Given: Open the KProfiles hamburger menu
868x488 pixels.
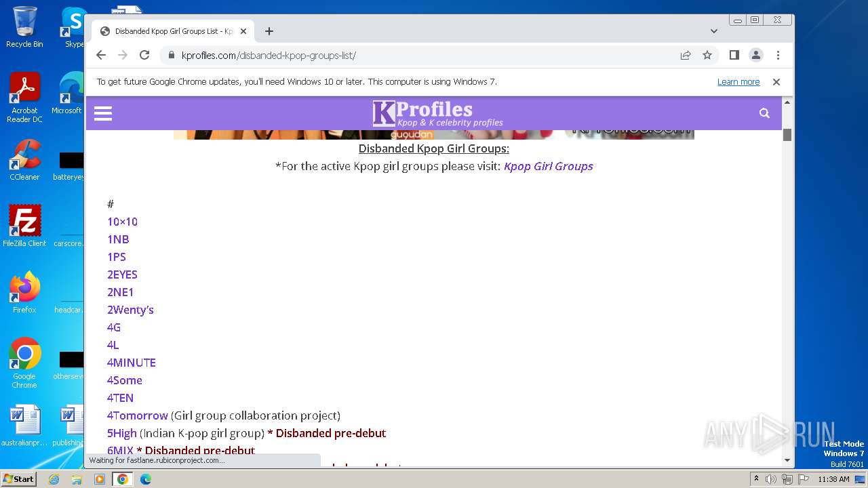Looking at the screenshot, I should [103, 113].
